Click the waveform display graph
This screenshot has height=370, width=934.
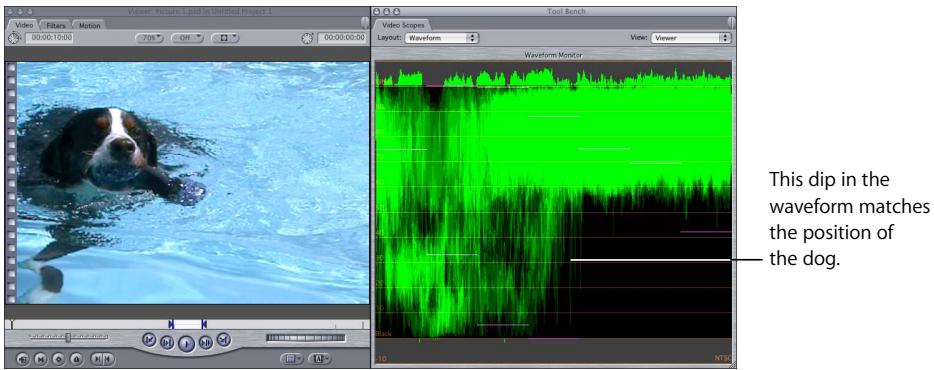pos(553,213)
